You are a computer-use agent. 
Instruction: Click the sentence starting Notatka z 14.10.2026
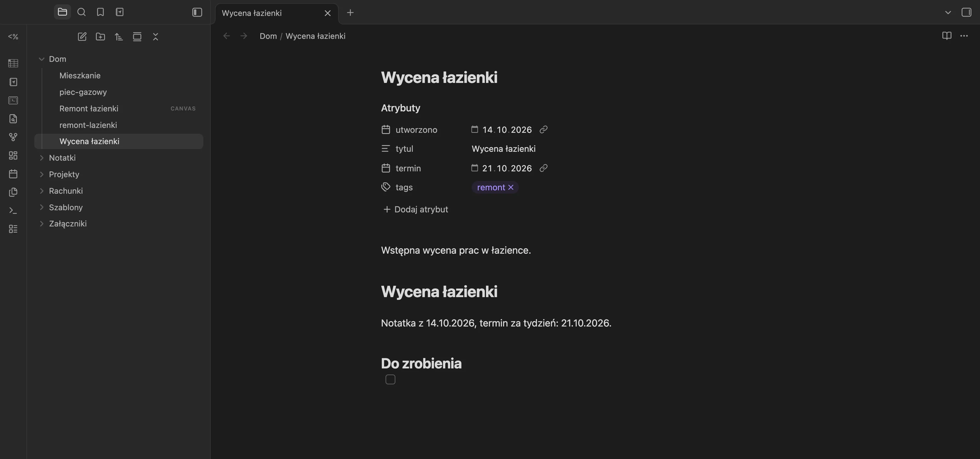(x=496, y=323)
